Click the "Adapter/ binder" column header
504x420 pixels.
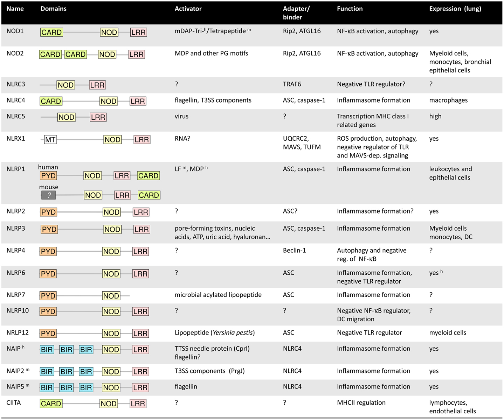pyautogui.click(x=296, y=13)
